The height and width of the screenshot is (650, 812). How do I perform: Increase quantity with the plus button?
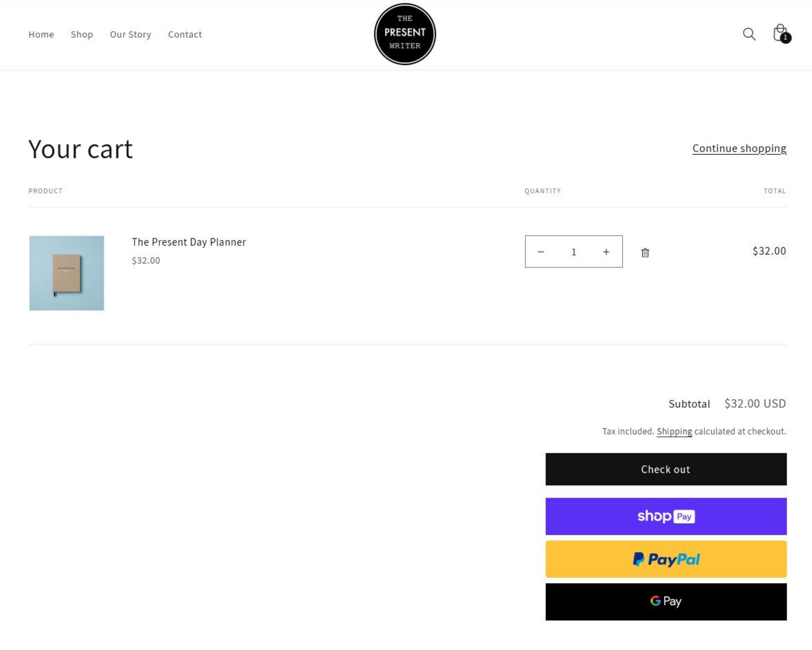click(606, 252)
